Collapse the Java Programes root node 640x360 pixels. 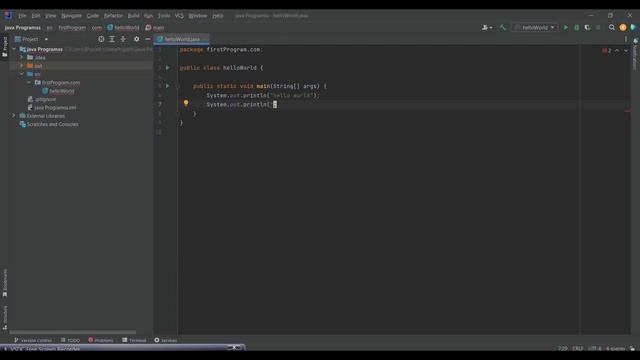[14, 49]
